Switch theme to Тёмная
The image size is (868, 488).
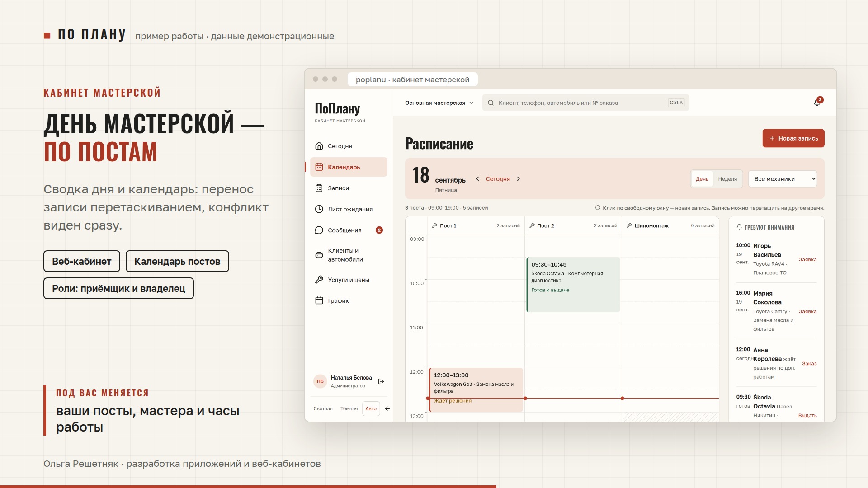click(x=349, y=408)
